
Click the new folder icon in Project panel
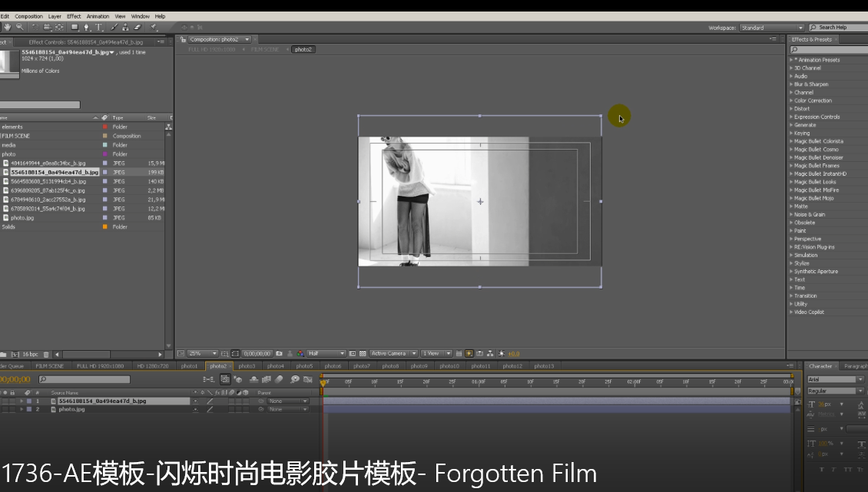[x=3, y=354]
